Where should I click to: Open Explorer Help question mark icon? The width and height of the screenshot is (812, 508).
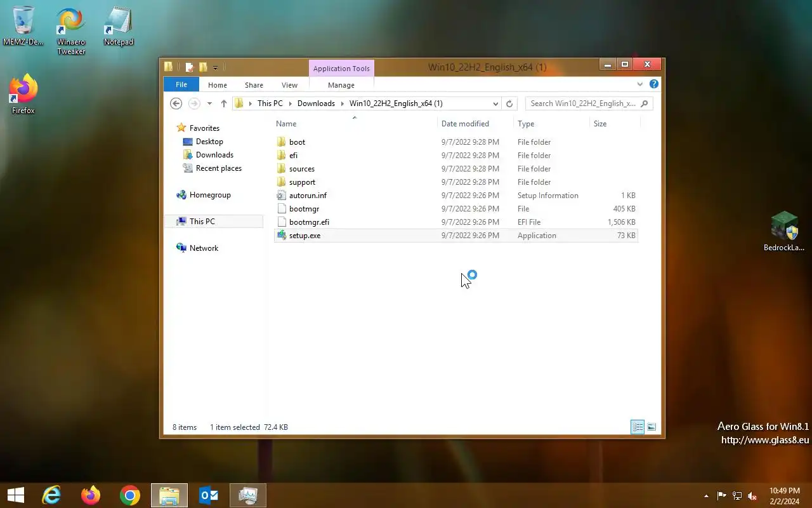click(654, 84)
